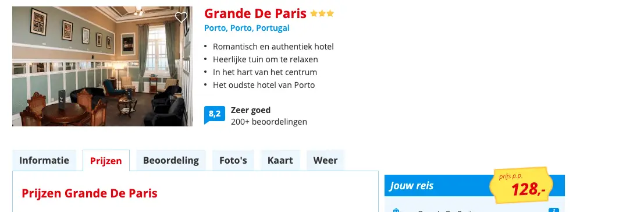
Task: Save hotel with the heart favorite icon
Action: [x=181, y=17]
